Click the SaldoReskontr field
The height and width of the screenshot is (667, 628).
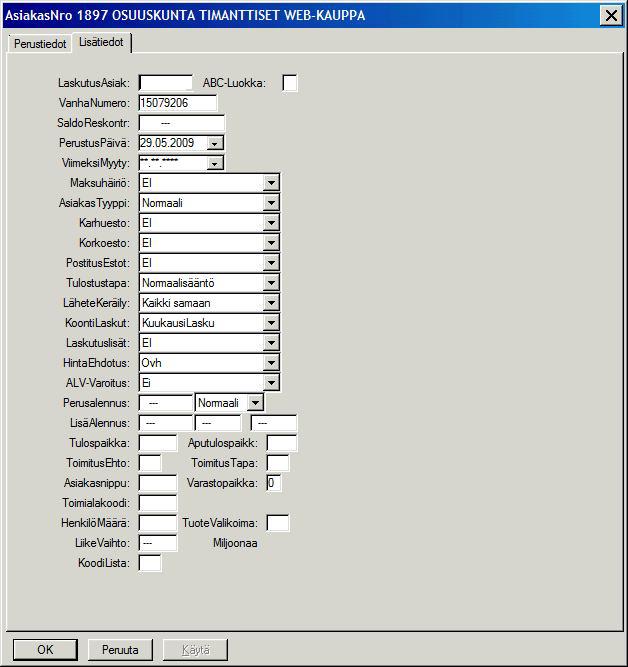click(182, 123)
